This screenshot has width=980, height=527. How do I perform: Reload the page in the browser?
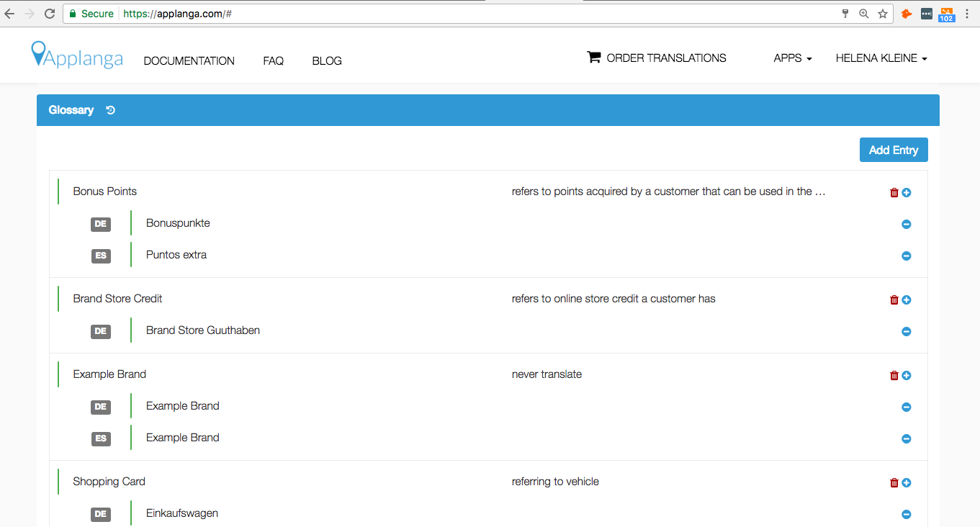(x=50, y=14)
